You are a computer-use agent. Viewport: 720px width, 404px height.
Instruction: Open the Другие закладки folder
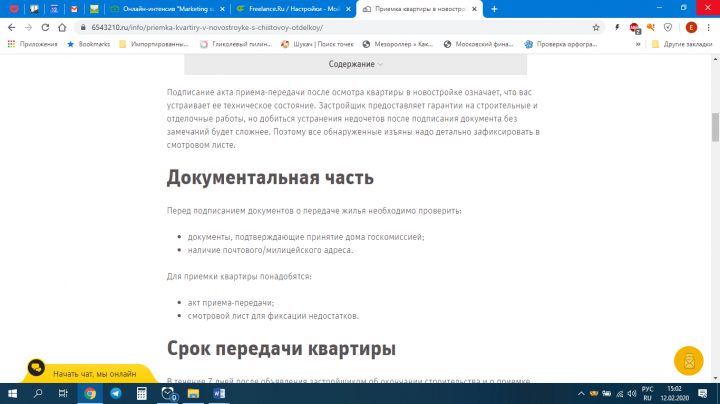coord(682,44)
